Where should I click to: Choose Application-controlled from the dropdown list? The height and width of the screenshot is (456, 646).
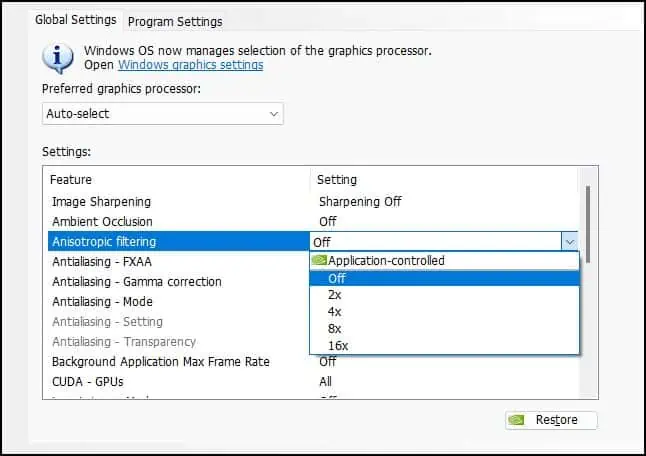(x=386, y=260)
